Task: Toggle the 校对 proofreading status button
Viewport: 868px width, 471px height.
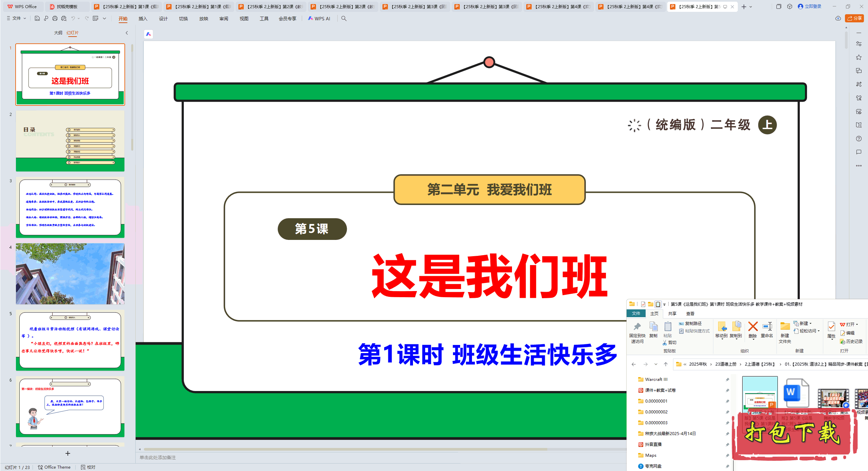Action: (88, 467)
